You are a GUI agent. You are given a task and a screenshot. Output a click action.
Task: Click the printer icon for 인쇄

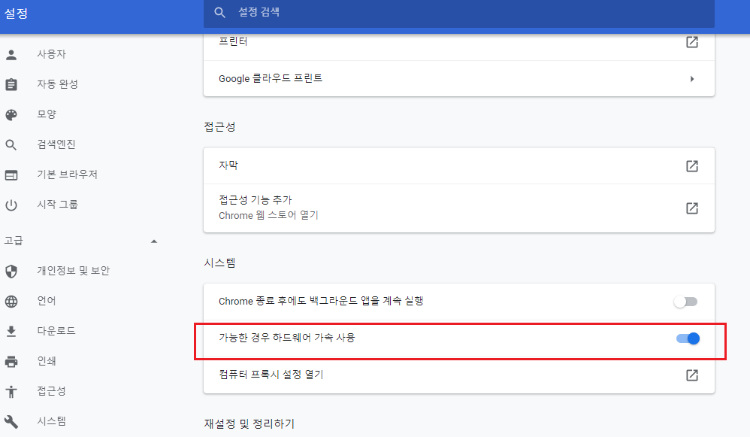click(12, 361)
